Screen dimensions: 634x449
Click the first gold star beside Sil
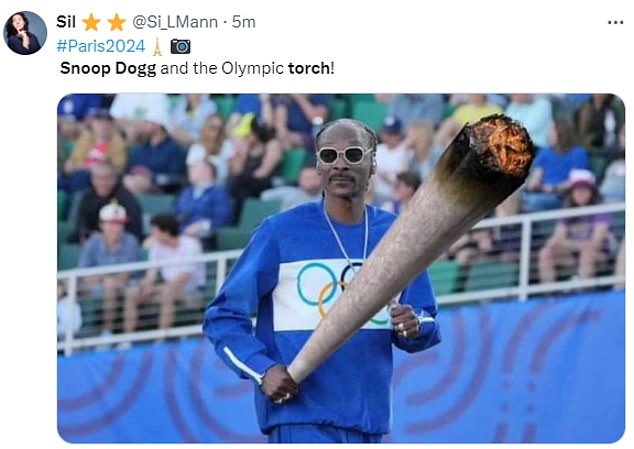pyautogui.click(x=91, y=22)
